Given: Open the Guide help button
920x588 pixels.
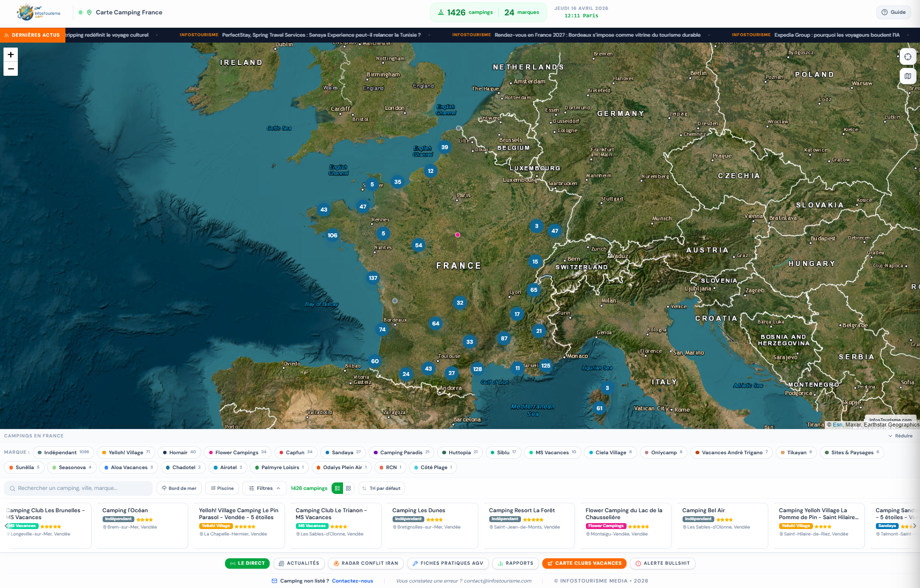Looking at the screenshot, I should [x=893, y=12].
